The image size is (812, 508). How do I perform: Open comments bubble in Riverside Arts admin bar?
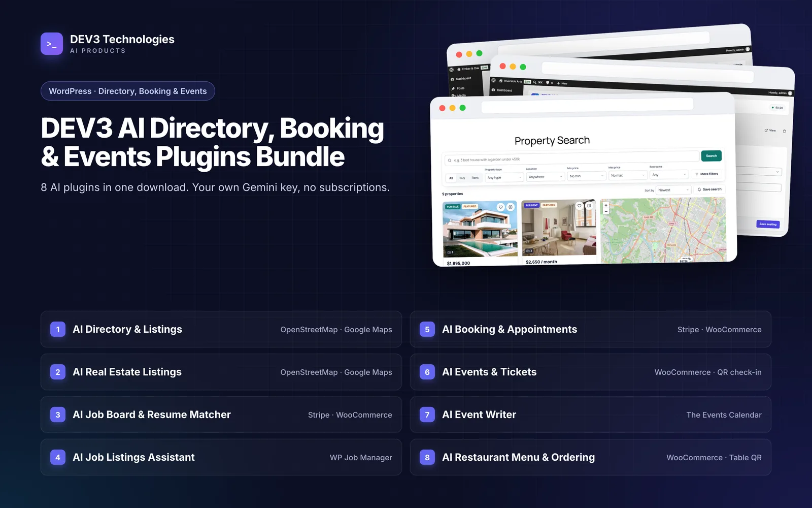[x=548, y=83]
